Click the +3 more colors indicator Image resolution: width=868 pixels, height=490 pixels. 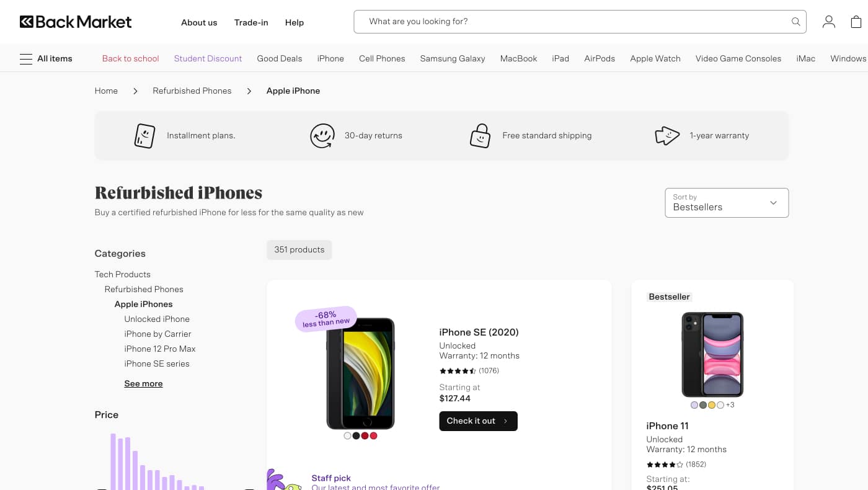coord(730,405)
